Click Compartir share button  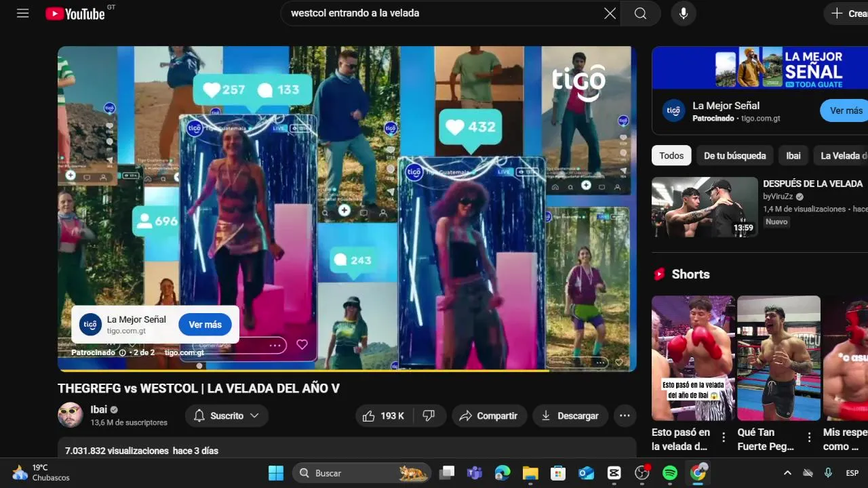pyautogui.click(x=489, y=415)
